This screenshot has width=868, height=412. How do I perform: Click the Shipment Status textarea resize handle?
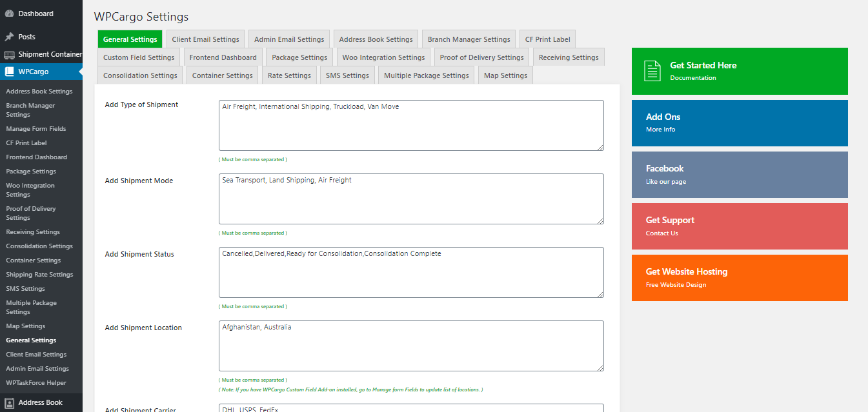pyautogui.click(x=600, y=294)
